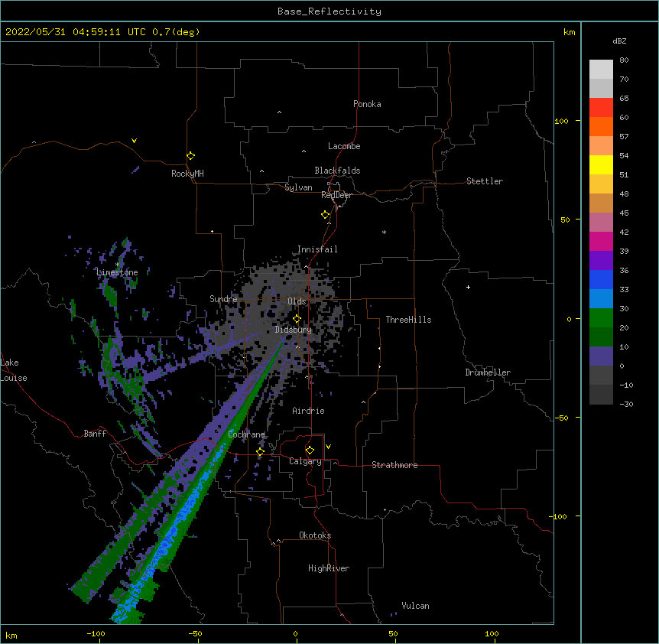This screenshot has height=644, width=659.
Task: Click the Drumheller label
Action: (x=488, y=372)
